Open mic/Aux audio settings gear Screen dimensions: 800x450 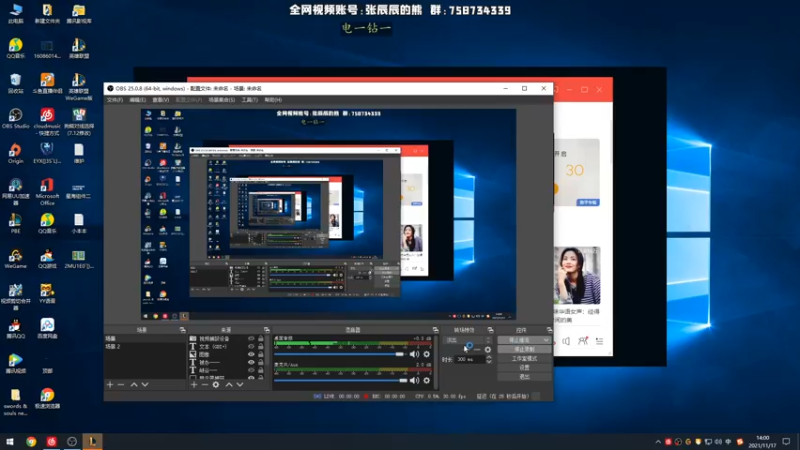pyautogui.click(x=427, y=380)
